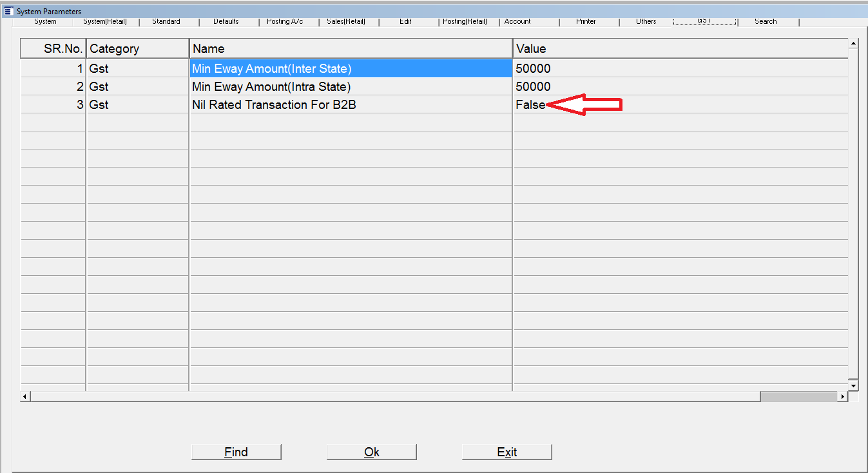The image size is (868, 473).
Task: Go to the Account tab
Action: click(517, 21)
